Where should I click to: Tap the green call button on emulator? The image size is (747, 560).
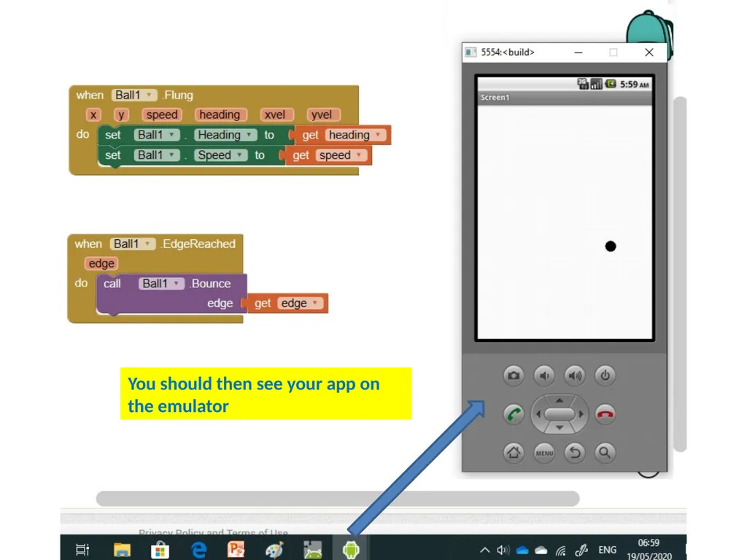[x=514, y=414]
